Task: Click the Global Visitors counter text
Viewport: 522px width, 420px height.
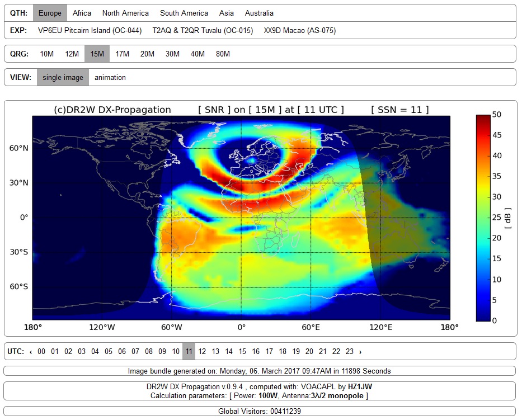Action: 260,412
